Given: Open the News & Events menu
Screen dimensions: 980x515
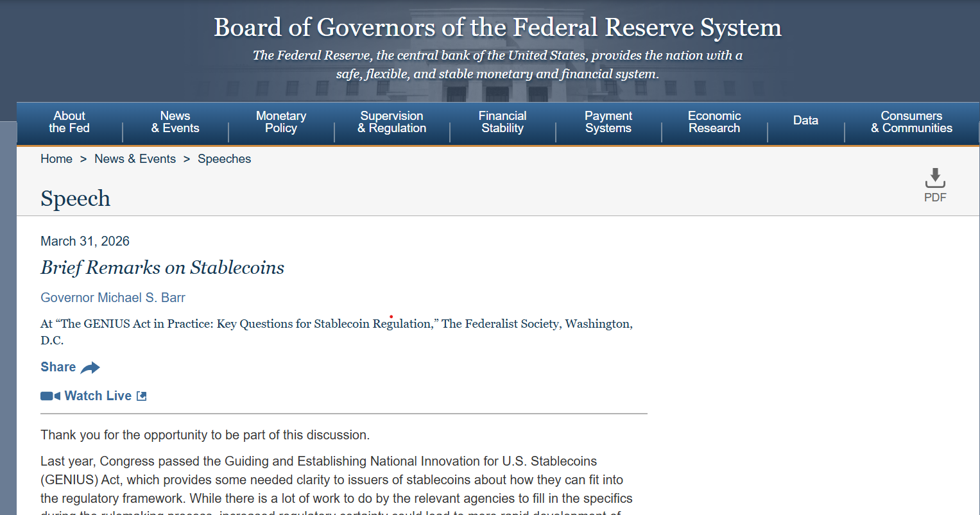Looking at the screenshot, I should pos(175,122).
